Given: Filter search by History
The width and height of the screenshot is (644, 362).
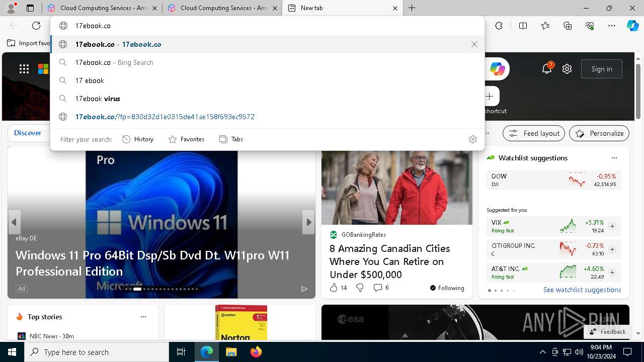Looking at the screenshot, I should (138, 139).
